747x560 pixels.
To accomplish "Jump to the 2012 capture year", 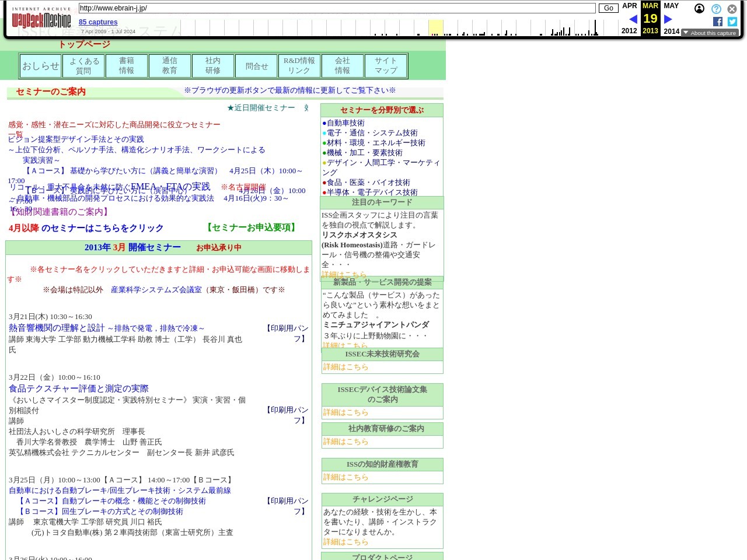I will (x=629, y=31).
